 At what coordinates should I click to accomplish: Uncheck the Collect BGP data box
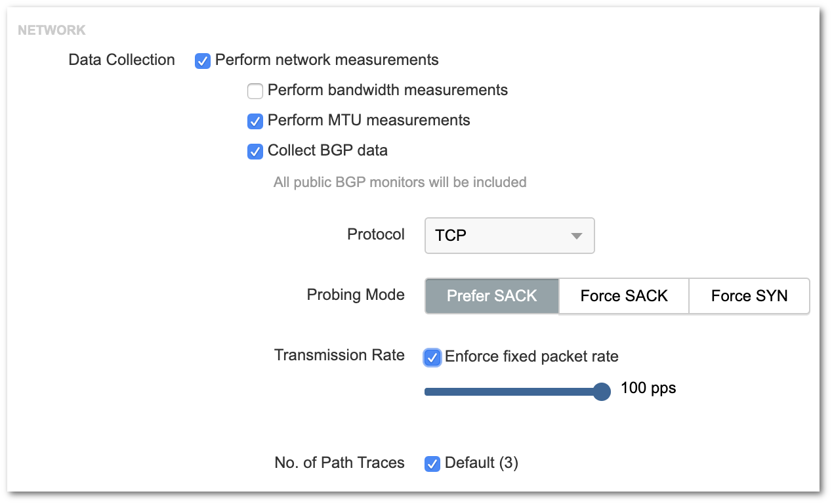coord(255,151)
